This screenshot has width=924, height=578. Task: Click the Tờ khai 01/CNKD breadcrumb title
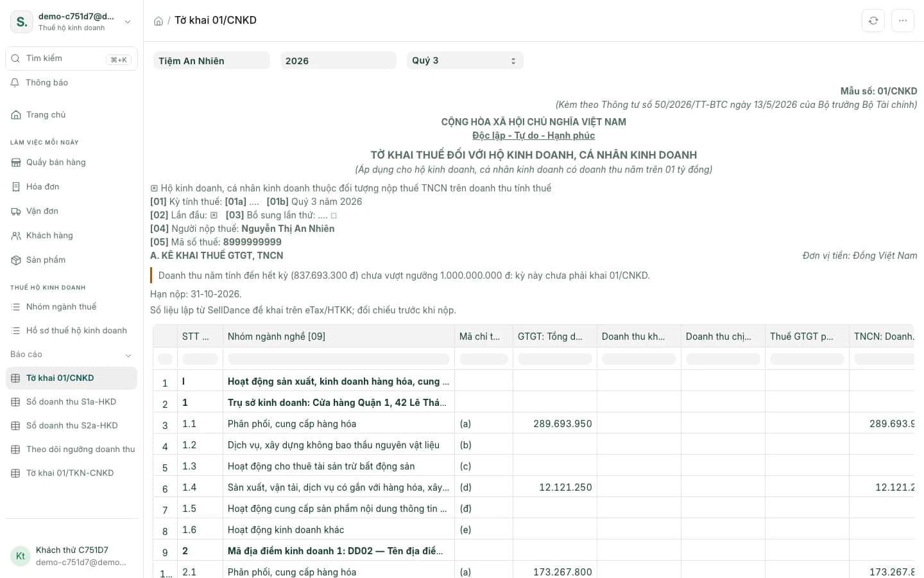[216, 21]
